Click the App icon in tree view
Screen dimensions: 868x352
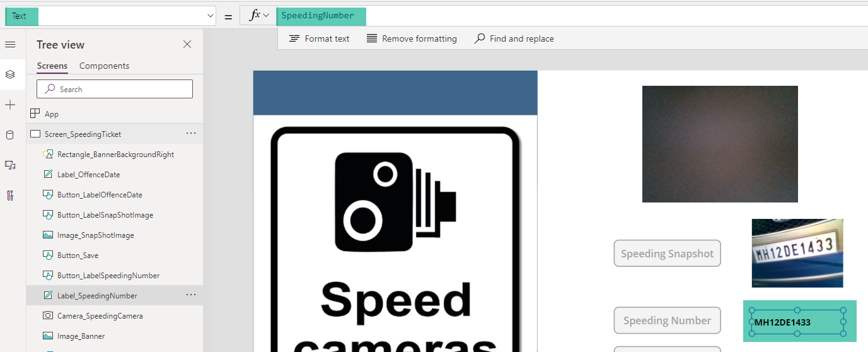[x=35, y=114]
